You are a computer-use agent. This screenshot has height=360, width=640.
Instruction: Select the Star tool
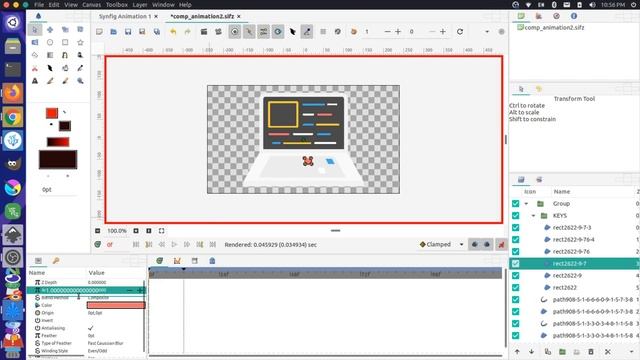80,42
